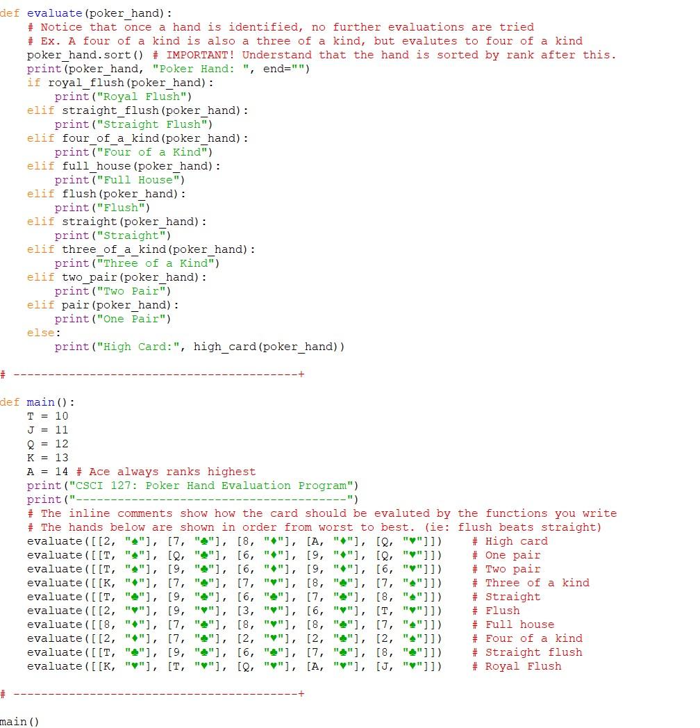
Task: Click the club symbol in the Full house line
Action: point(203,624)
